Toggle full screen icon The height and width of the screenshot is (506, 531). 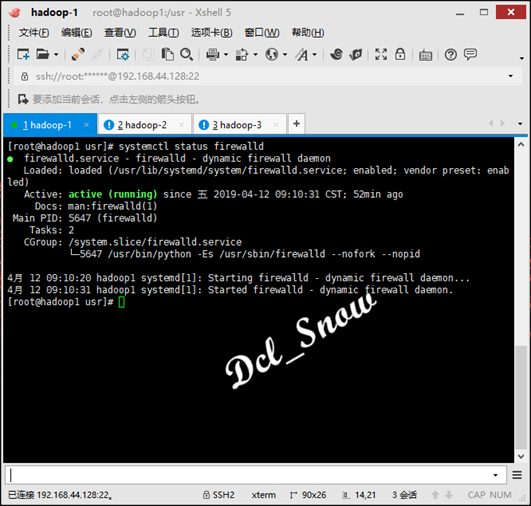[381, 54]
